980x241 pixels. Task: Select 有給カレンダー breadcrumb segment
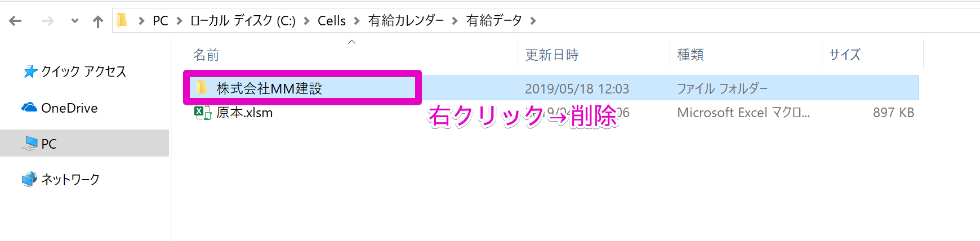tap(406, 21)
